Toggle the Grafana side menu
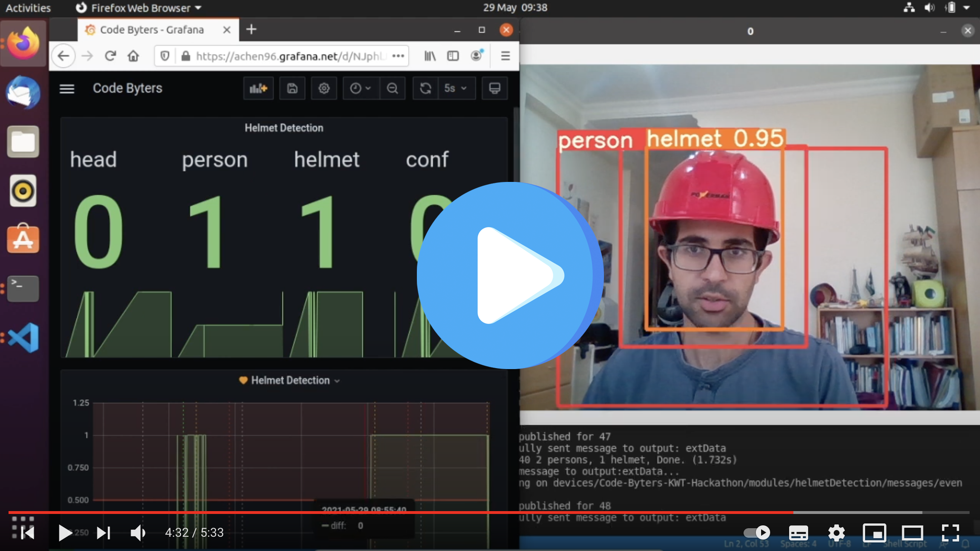 pyautogui.click(x=67, y=88)
